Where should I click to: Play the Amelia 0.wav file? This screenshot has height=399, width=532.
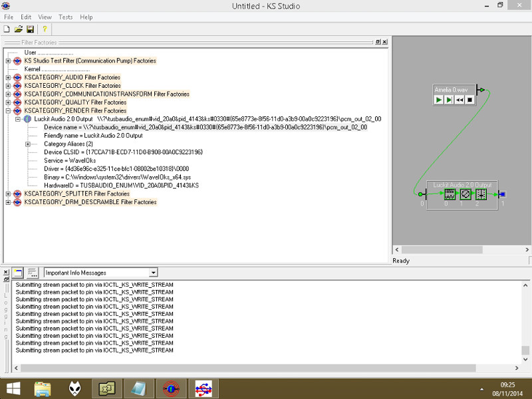click(439, 100)
